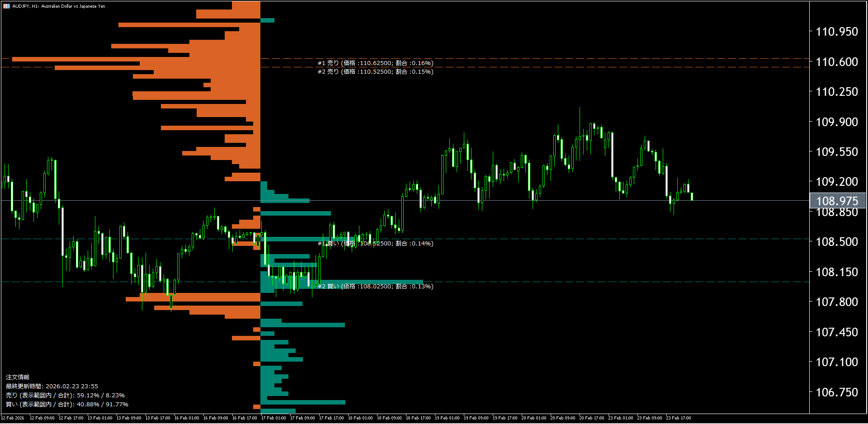Click the '23 Feb 01:00' time axis label
Viewport: 868px width, 424px height.
pyautogui.click(x=621, y=418)
